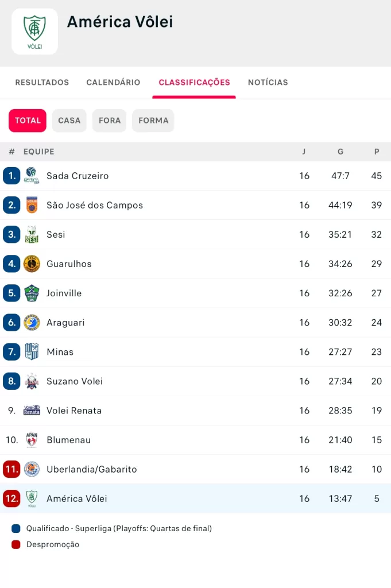
Task: Click the Sada Cruzeiro team logo
Action: [x=32, y=176]
